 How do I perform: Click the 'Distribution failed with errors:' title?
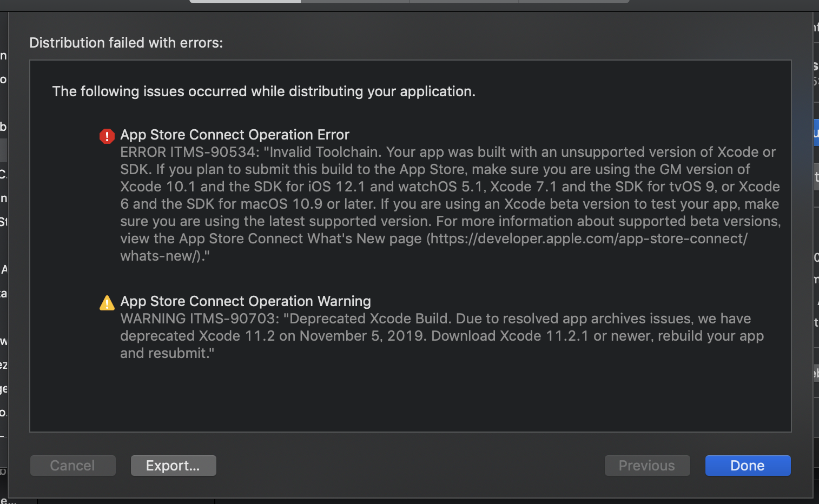point(126,43)
